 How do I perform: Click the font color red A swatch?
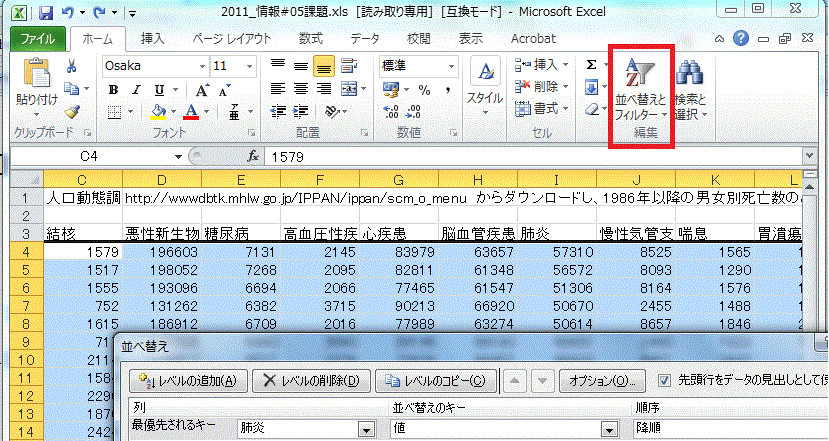click(191, 112)
